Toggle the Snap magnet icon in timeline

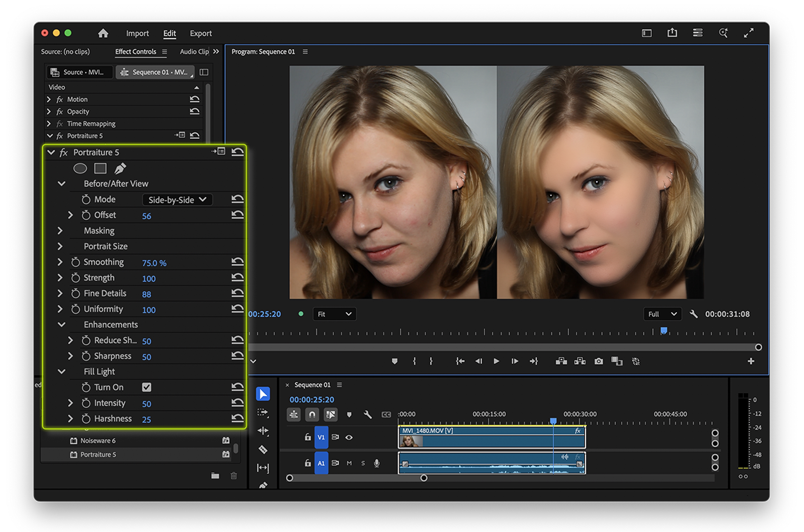(x=312, y=414)
